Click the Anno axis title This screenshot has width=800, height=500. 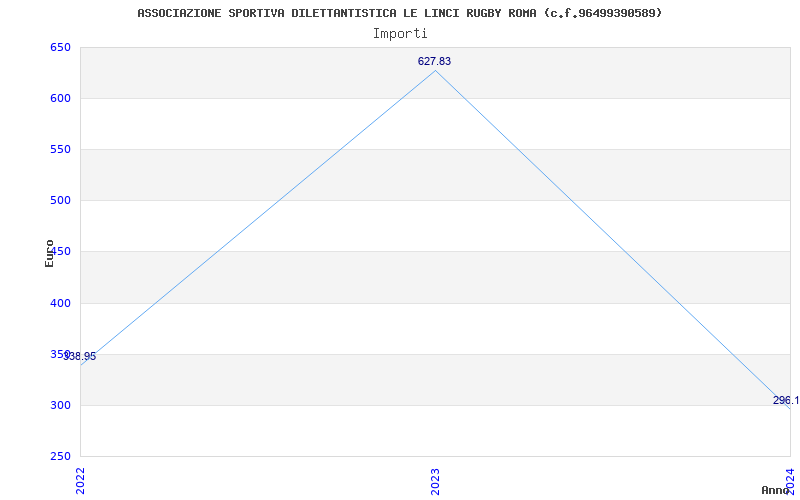[x=776, y=490]
